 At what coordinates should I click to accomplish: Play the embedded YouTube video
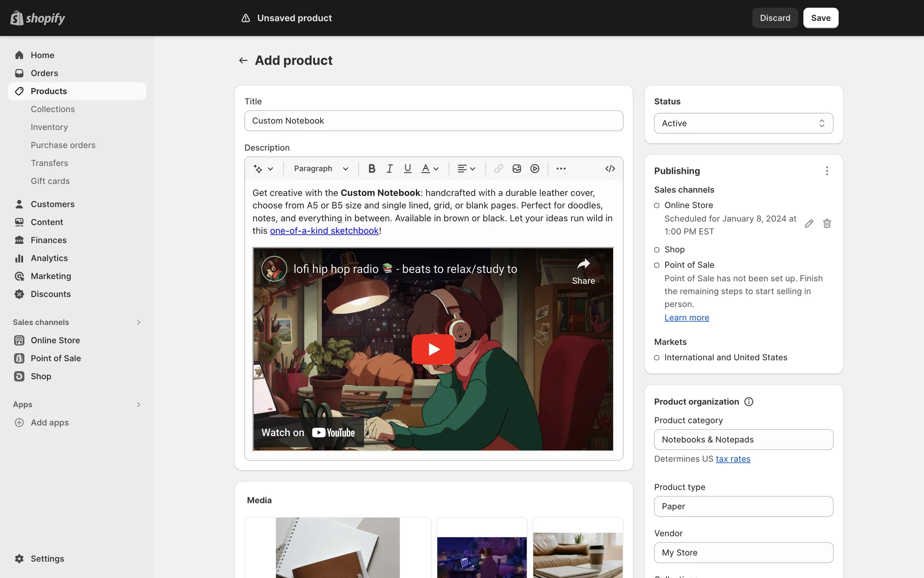433,349
